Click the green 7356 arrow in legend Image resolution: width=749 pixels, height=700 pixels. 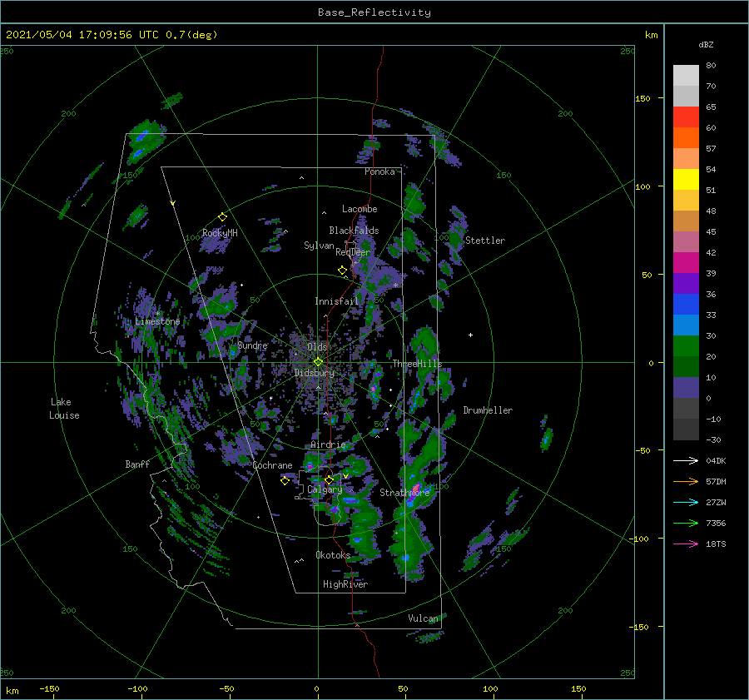686,524
